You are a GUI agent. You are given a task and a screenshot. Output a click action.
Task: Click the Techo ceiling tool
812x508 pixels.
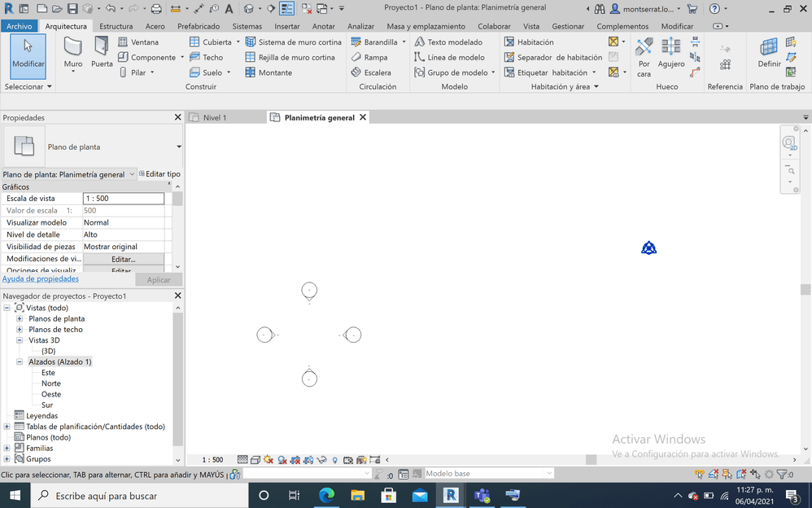click(206, 57)
